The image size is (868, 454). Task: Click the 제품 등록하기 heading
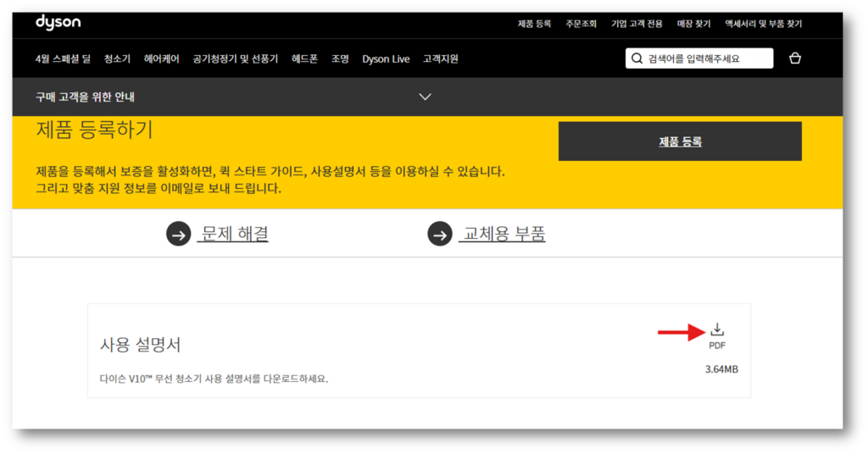(95, 130)
